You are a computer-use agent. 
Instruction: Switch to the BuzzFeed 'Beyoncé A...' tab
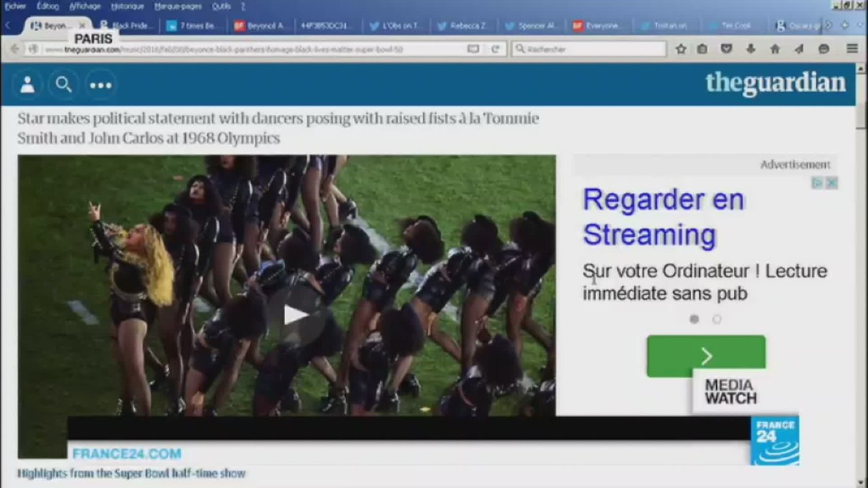pos(260,26)
